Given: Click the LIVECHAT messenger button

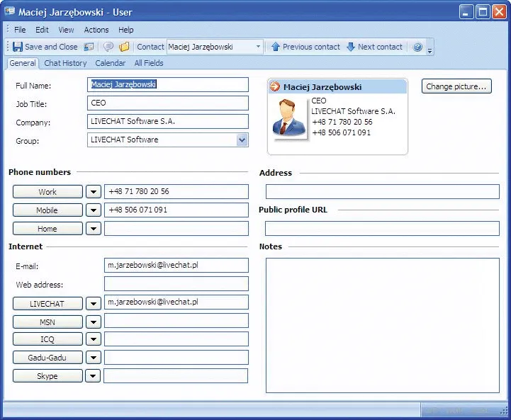Looking at the screenshot, I should point(47,303).
